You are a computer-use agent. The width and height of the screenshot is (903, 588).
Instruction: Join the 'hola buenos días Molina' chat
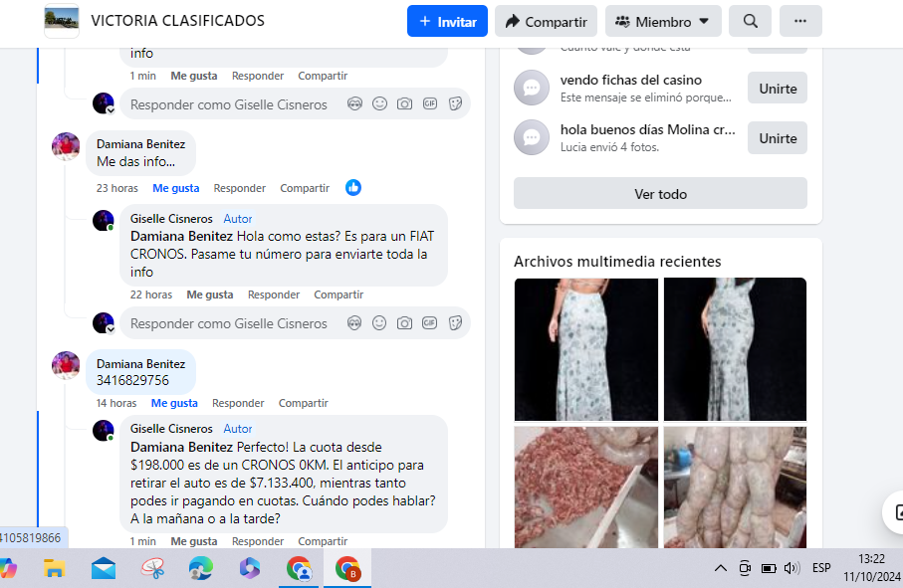[x=778, y=138]
